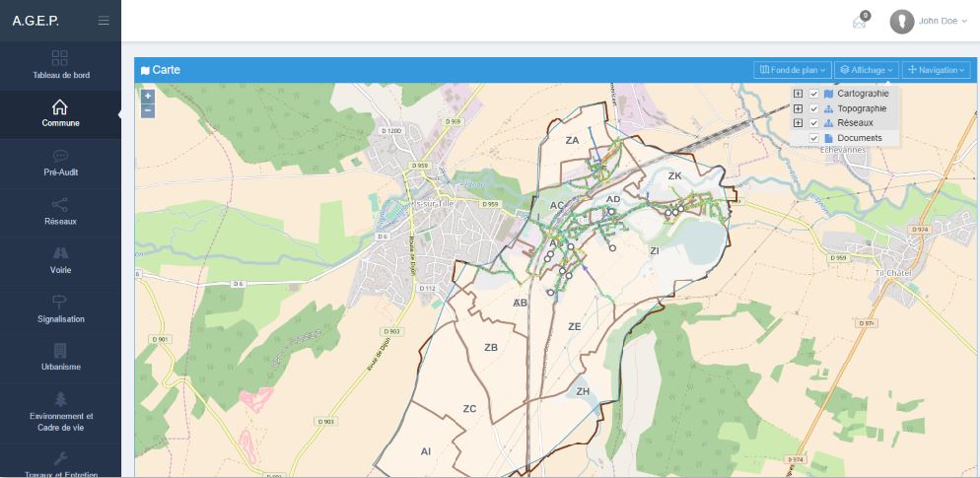Select the Urbanisme building icon
The image size is (980, 478).
[60, 351]
